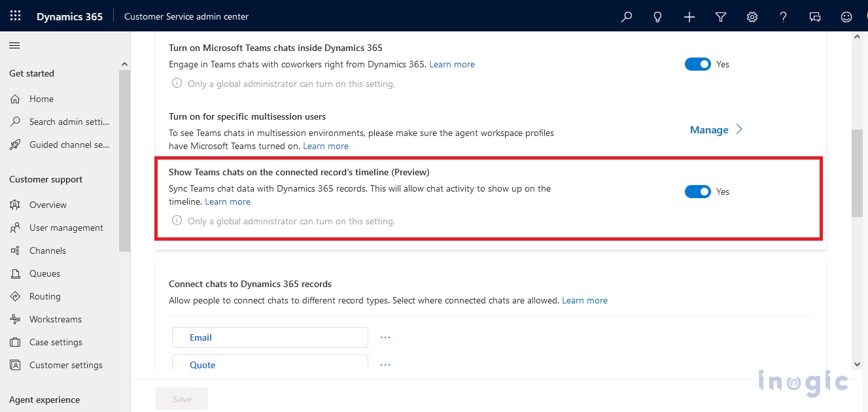Select the Email record type
The height and width of the screenshot is (412, 868).
[x=270, y=337]
